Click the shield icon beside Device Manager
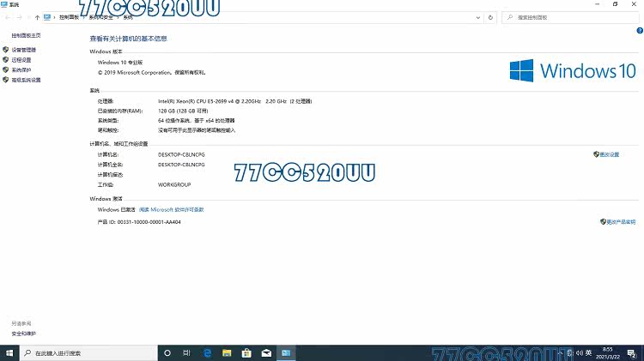644x361 pixels. click(x=5, y=50)
